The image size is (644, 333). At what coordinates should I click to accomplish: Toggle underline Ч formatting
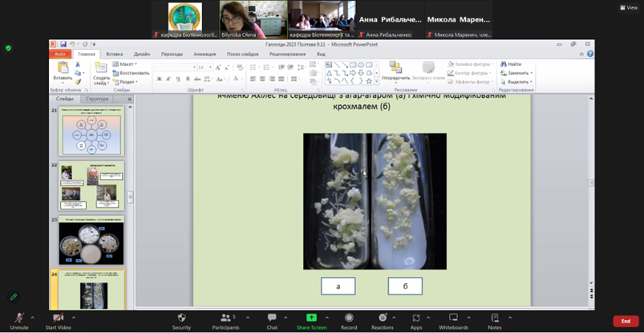tap(178, 79)
